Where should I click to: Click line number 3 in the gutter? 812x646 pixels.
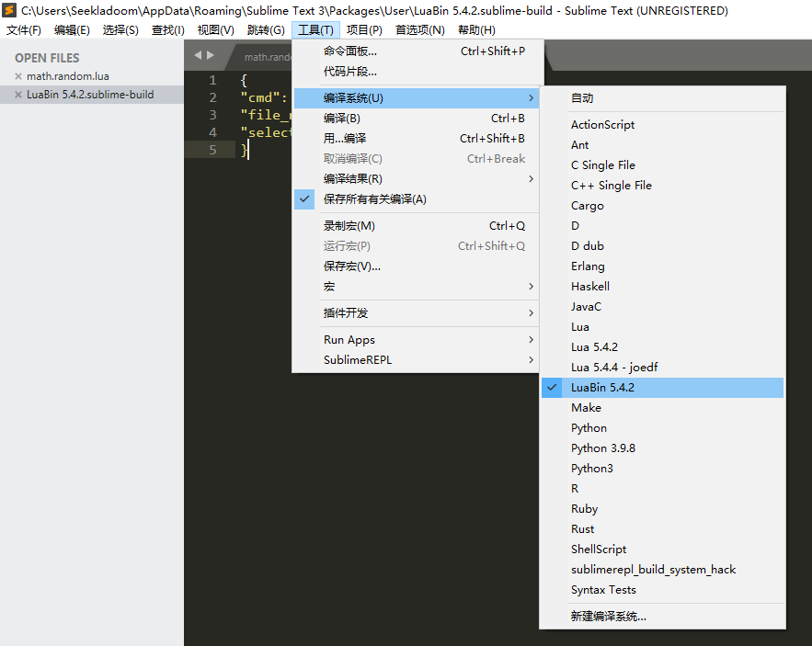pos(212,115)
